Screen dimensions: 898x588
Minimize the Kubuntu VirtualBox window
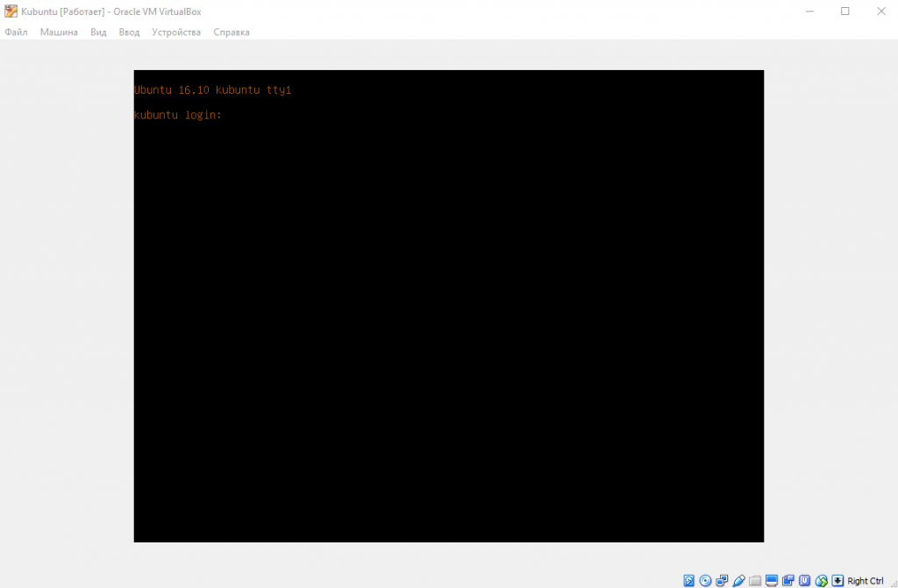coord(809,11)
